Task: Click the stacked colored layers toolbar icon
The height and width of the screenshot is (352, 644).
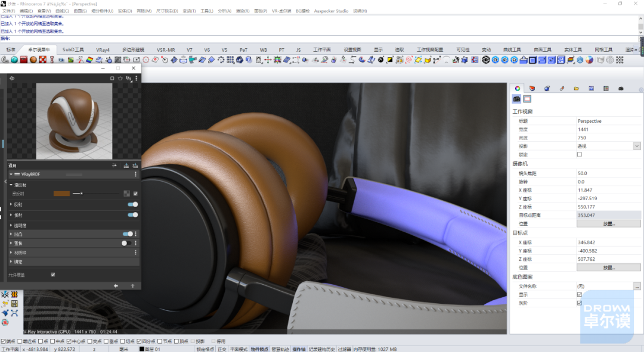Action: (571, 60)
